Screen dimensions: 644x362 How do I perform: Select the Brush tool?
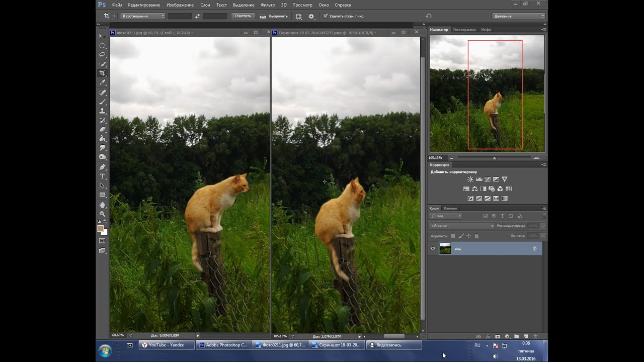pos(102,102)
